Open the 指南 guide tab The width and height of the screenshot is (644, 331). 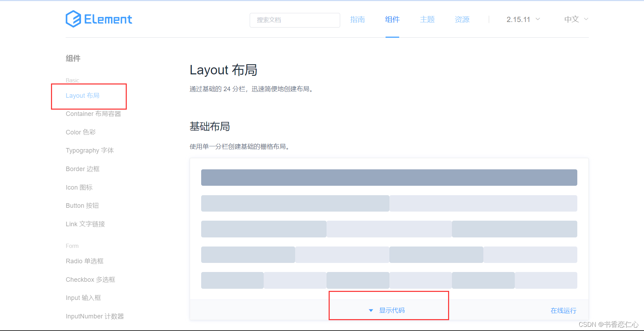tap(357, 20)
